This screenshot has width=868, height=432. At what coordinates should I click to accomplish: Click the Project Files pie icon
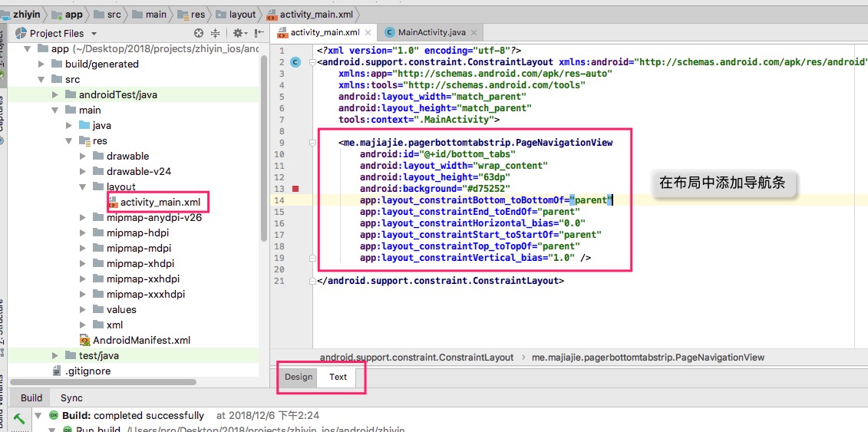21,33
